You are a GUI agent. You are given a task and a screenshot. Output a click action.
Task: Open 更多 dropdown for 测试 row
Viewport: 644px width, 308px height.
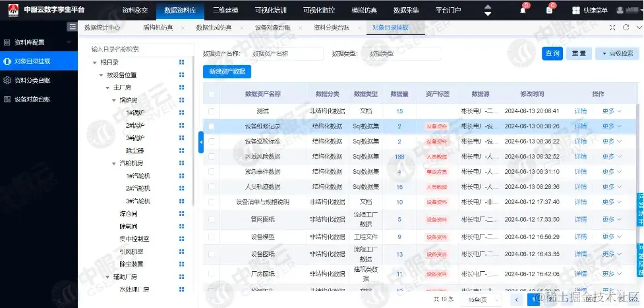(x=612, y=111)
